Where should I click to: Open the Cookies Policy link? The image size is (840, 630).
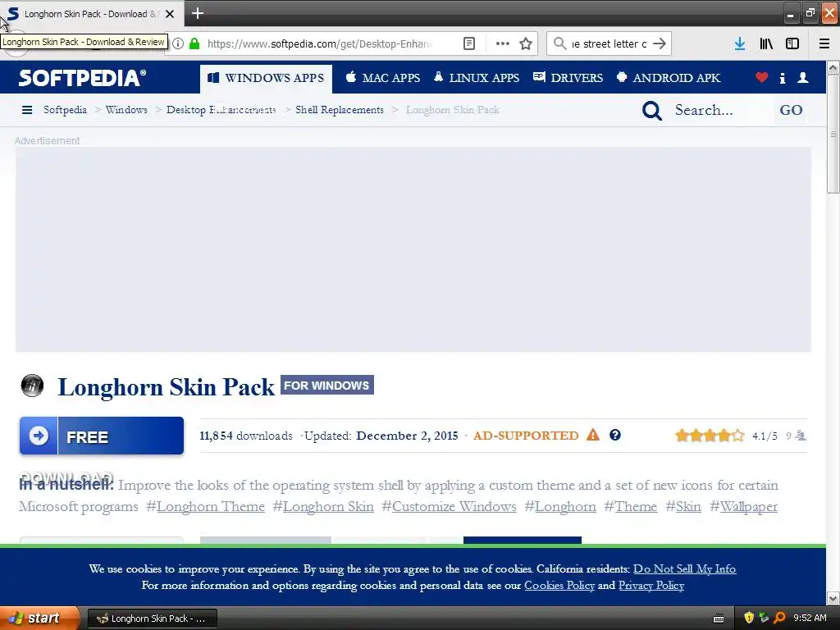[559, 586]
